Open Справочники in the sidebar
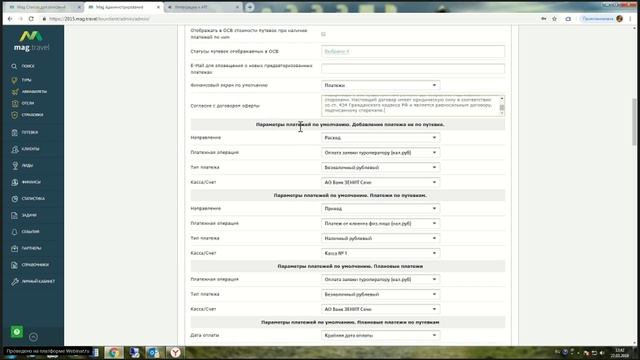This screenshot has height=360, width=640. click(x=30, y=265)
